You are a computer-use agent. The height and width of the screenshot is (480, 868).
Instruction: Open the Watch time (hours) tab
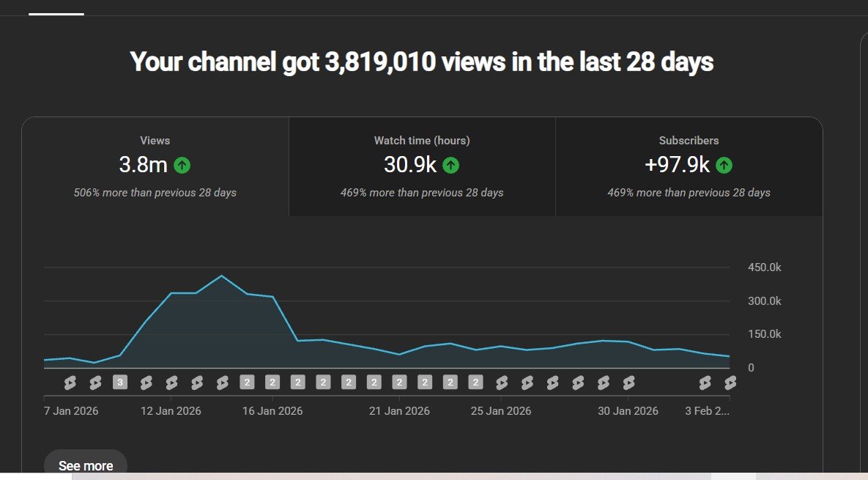point(422,166)
